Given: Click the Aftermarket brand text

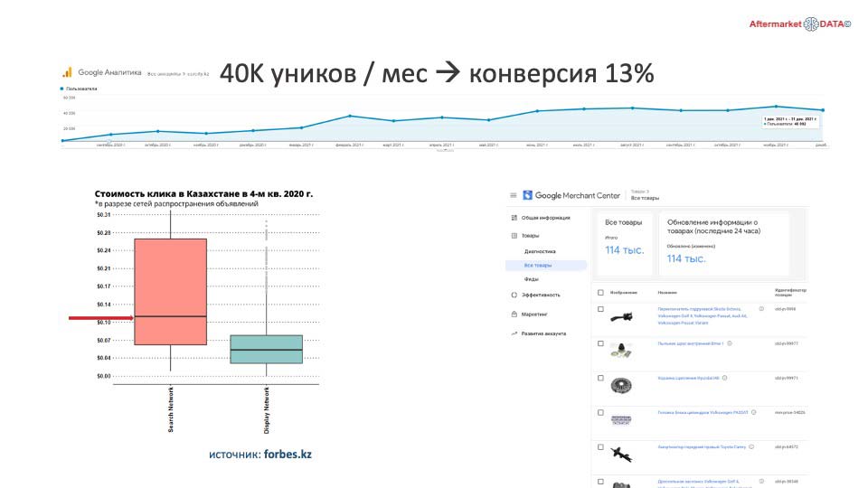Looking at the screenshot, I should tap(775, 24).
